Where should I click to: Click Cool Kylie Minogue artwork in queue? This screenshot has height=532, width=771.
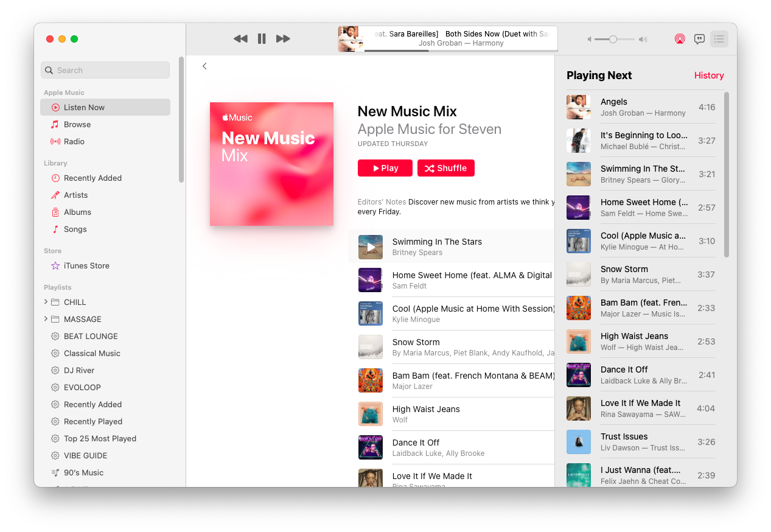579,241
